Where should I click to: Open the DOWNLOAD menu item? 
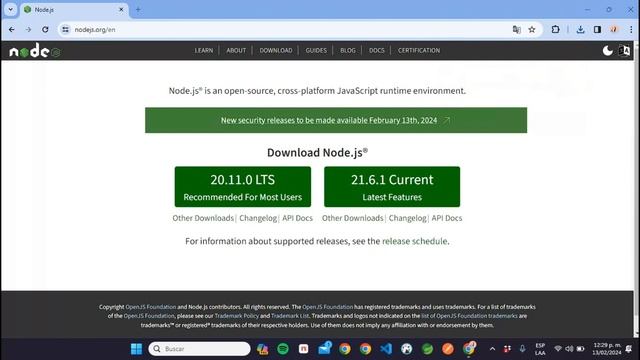pos(276,51)
